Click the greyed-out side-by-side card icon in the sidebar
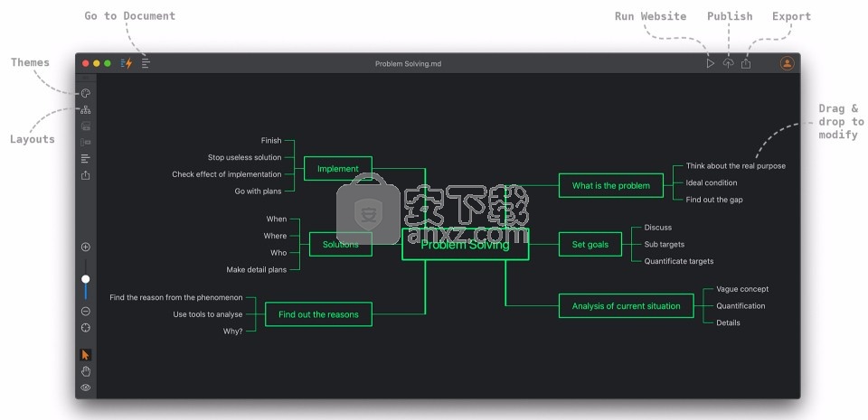 [86, 143]
